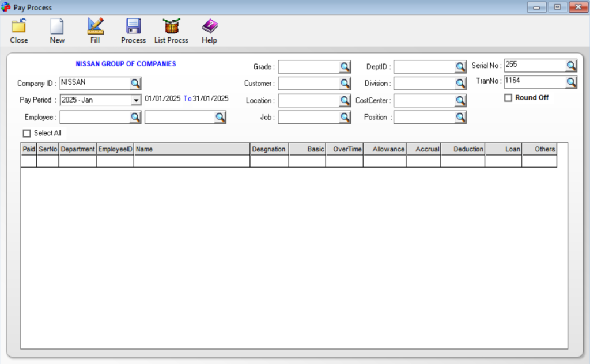
Task: Open List Procss from toolbar
Action: click(x=171, y=26)
